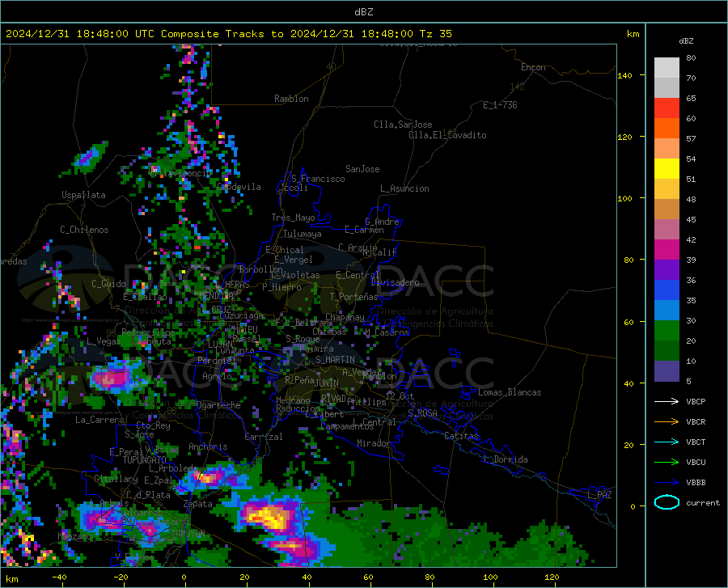Pick the brown swatch between 48 and 45
This screenshot has width=728, height=588.
point(667,209)
